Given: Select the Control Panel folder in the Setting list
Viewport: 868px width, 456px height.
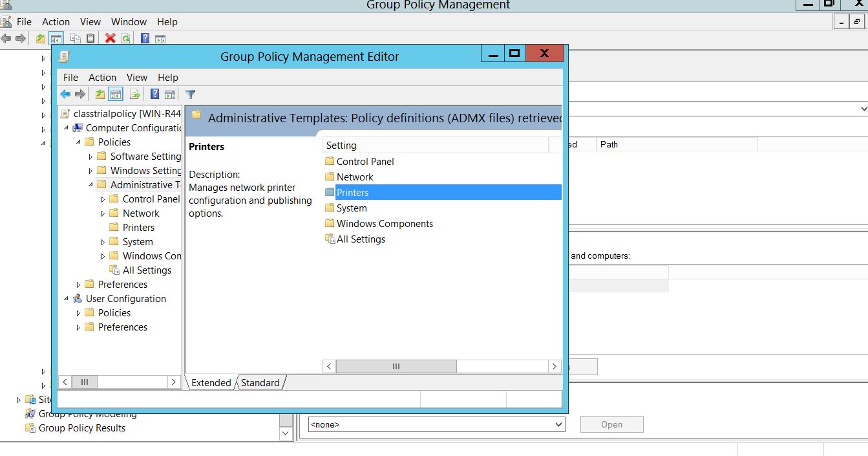Looking at the screenshot, I should [x=365, y=162].
